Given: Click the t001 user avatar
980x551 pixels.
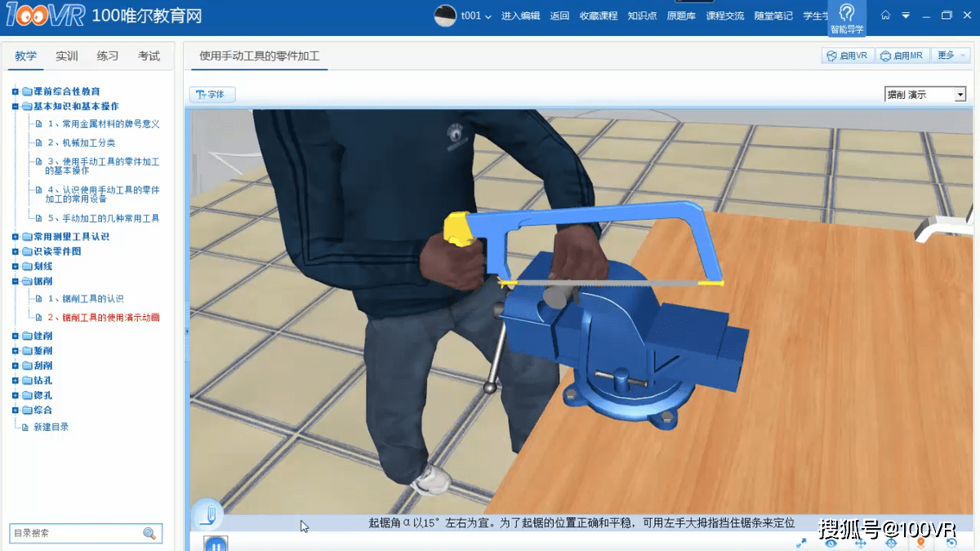Looking at the screenshot, I should [445, 16].
